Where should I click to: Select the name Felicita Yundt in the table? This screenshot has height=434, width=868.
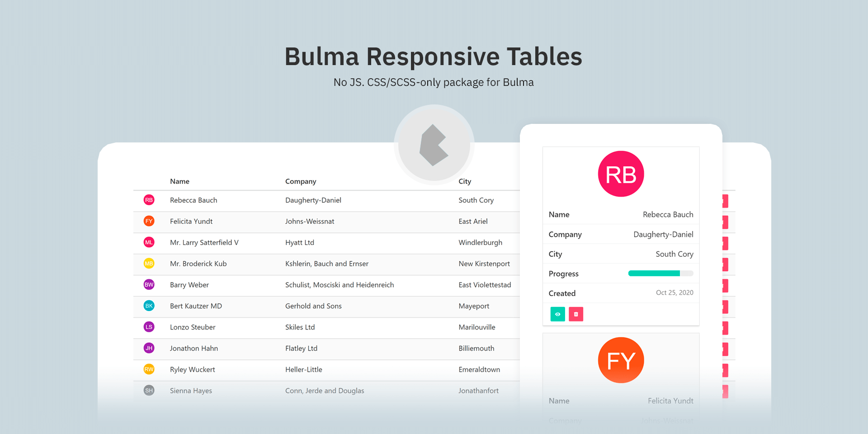tap(191, 222)
